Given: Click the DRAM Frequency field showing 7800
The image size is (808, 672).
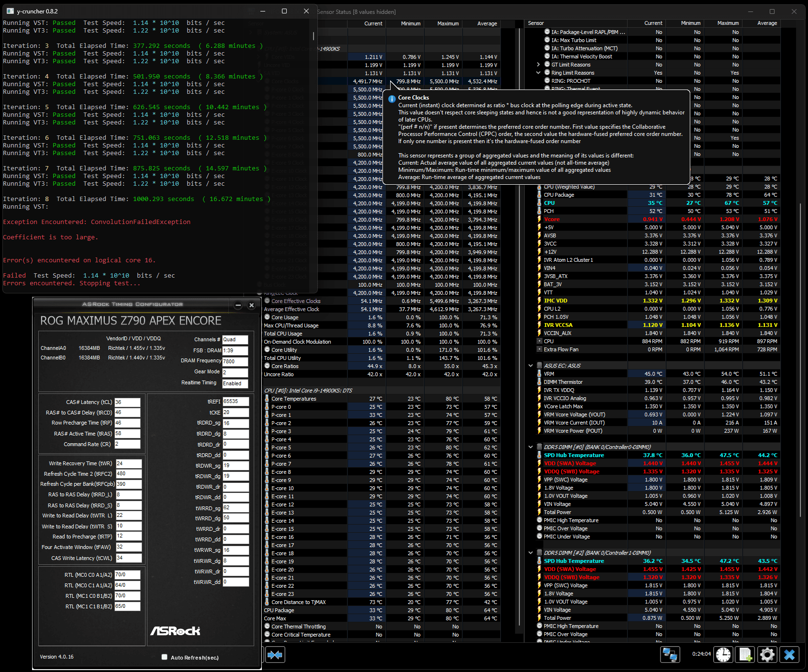Looking at the screenshot, I should [x=235, y=361].
